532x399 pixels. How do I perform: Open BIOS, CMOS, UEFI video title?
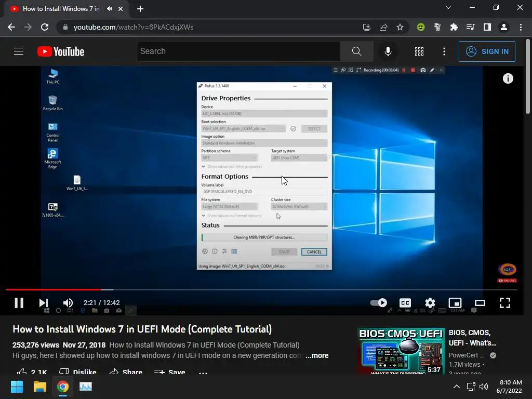[472, 338]
